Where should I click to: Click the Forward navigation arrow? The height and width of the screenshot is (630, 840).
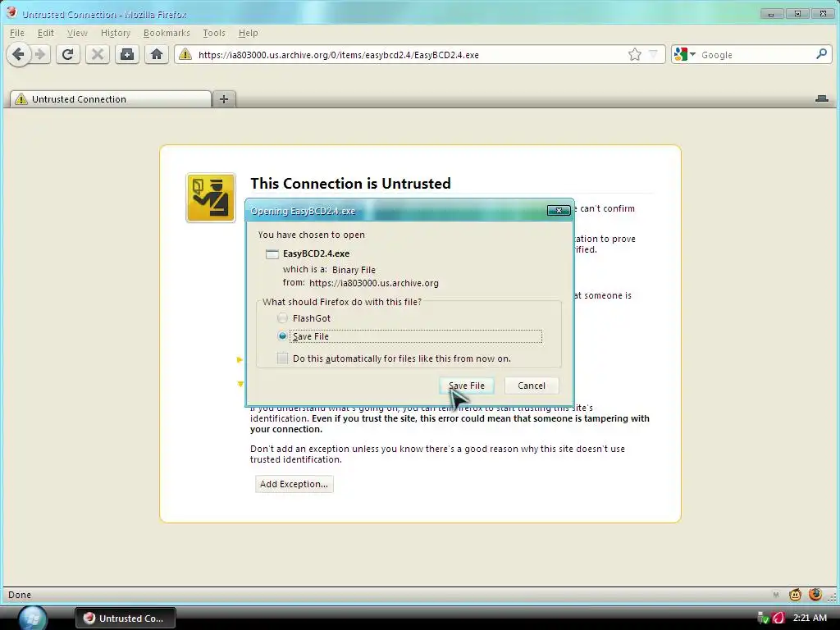point(40,54)
